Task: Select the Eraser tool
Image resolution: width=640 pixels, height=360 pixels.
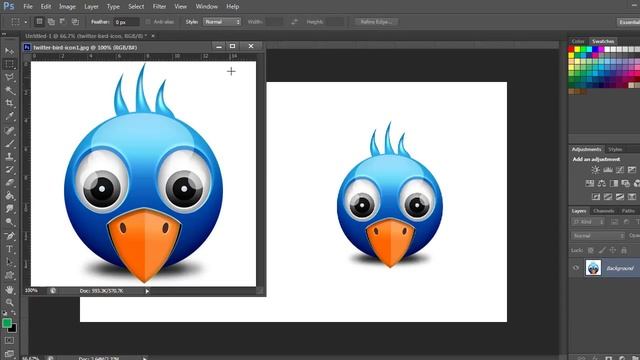Action: tap(9, 183)
